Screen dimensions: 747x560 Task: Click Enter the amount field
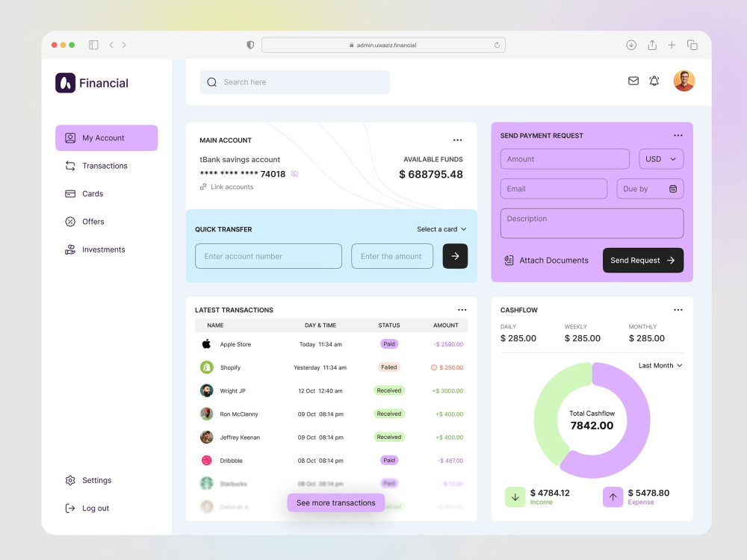pos(392,256)
